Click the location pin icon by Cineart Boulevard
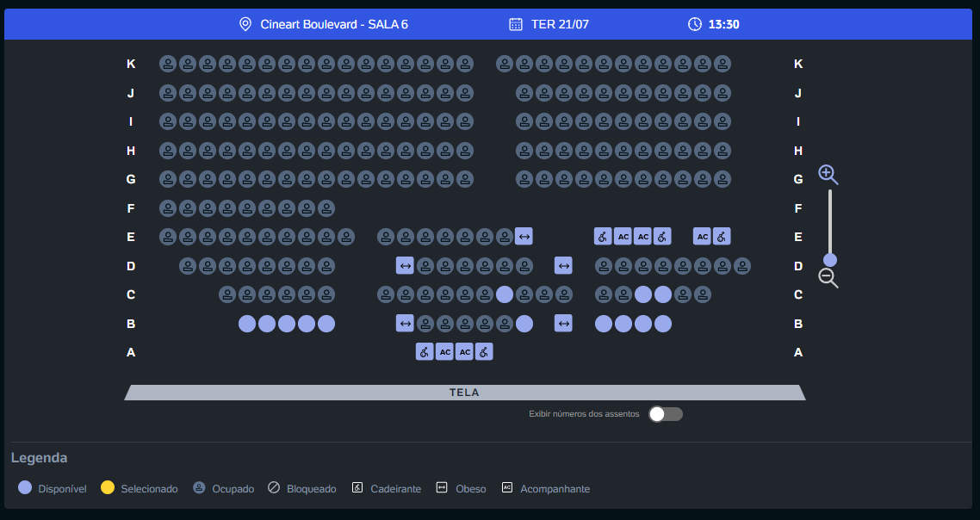The height and width of the screenshot is (520, 980). tap(245, 24)
